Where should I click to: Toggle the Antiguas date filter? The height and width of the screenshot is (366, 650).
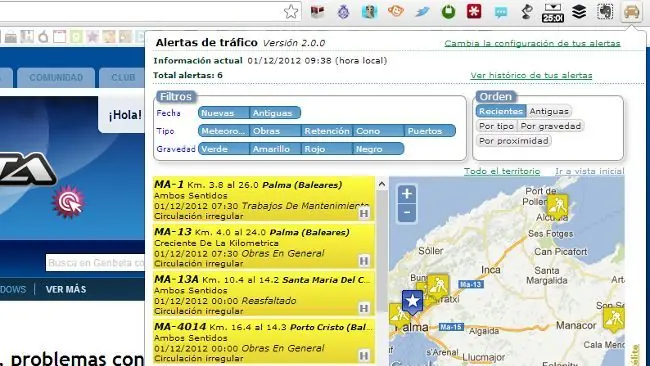275,113
